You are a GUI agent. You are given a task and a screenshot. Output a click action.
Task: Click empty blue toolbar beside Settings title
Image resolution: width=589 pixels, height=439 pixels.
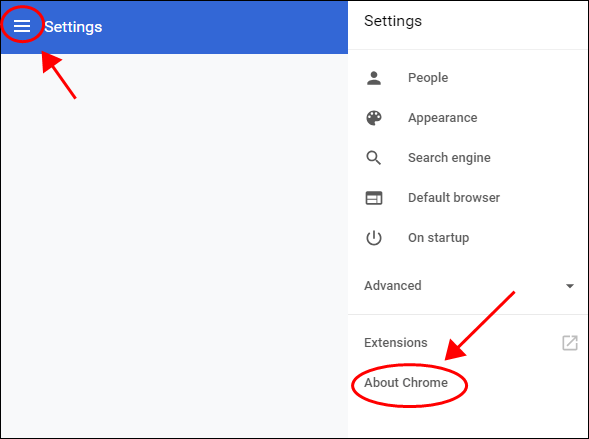click(225, 27)
